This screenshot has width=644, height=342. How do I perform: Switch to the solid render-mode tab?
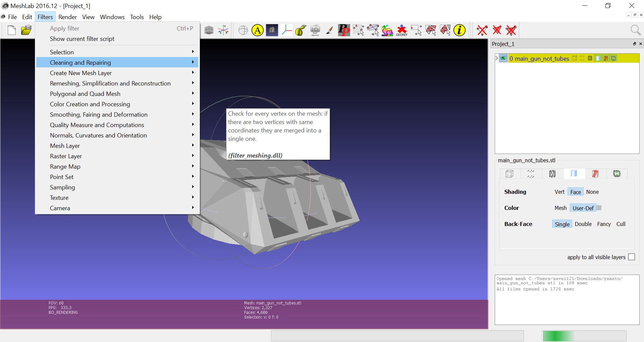574,173
